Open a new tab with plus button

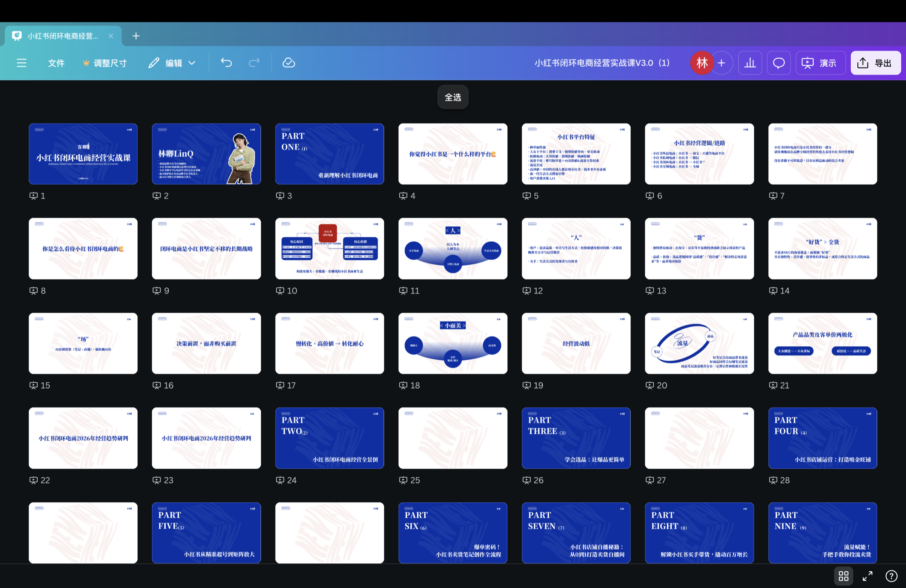click(136, 36)
